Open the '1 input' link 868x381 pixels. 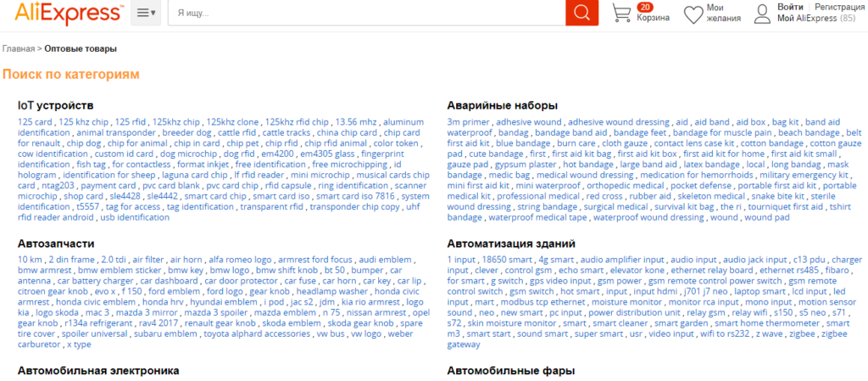(x=461, y=260)
